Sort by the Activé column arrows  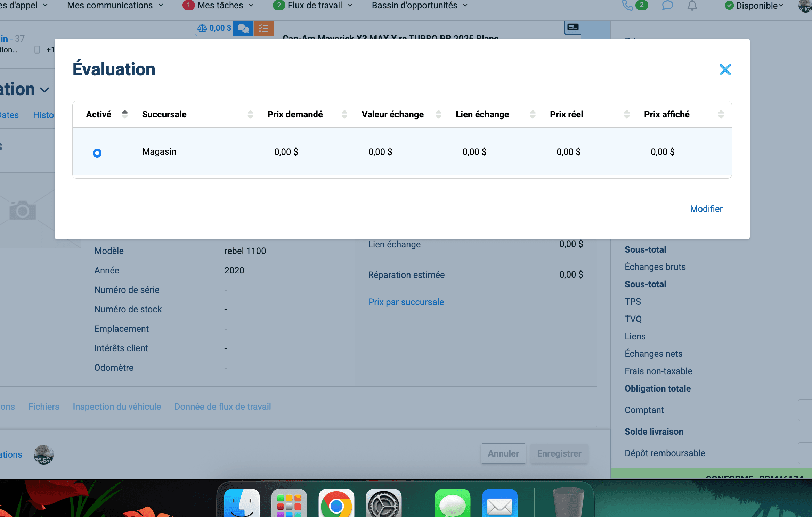coord(125,114)
